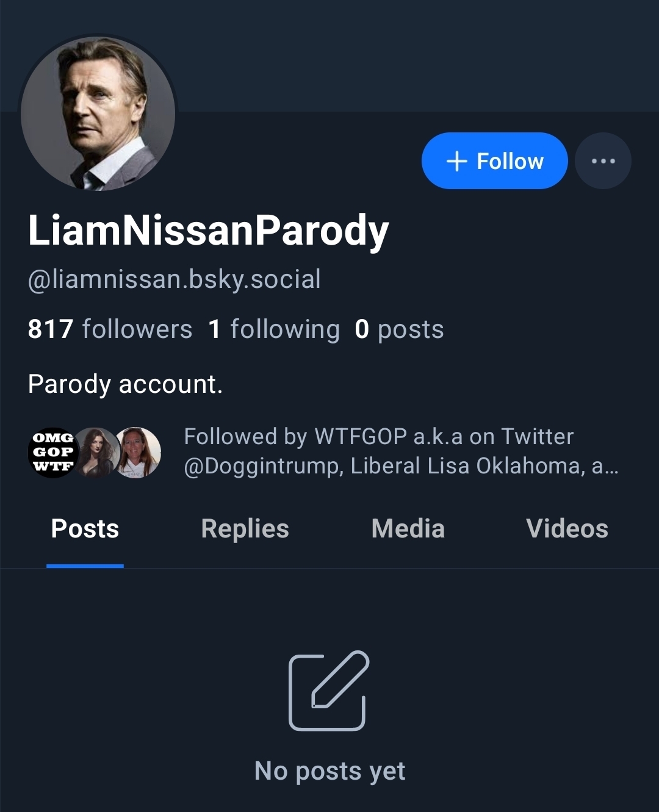Click the dark profile banner area
This screenshot has width=659, height=812.
coord(415,55)
